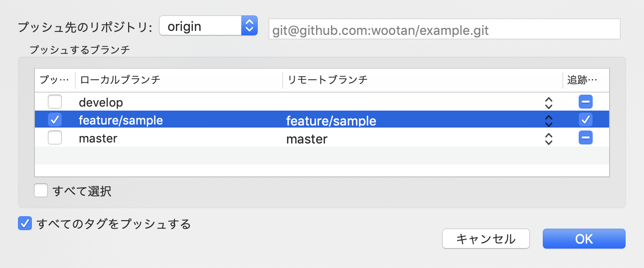Click the ローカルブランチ column header

[x=178, y=80]
